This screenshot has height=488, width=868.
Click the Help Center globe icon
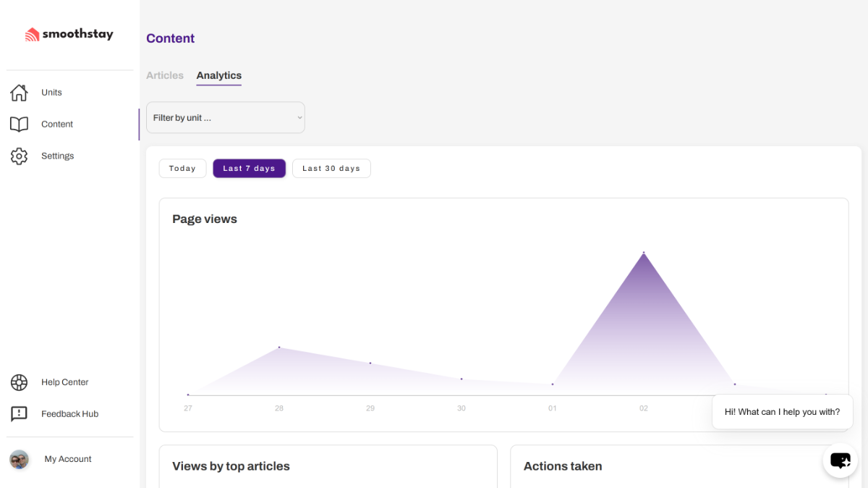pos(19,382)
